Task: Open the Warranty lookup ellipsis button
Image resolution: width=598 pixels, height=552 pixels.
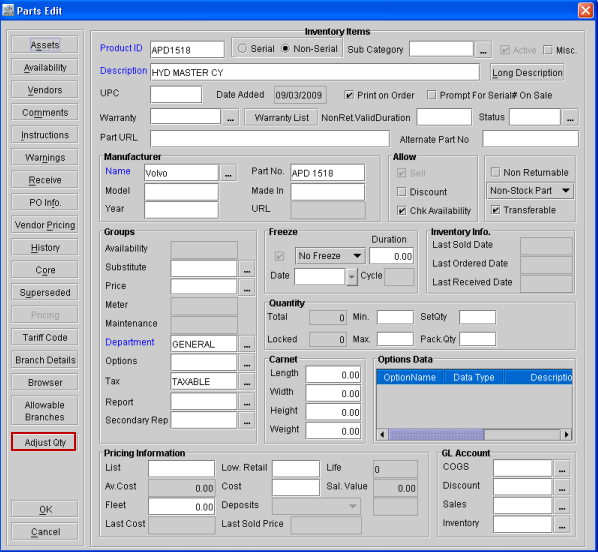Action: pyautogui.click(x=230, y=117)
